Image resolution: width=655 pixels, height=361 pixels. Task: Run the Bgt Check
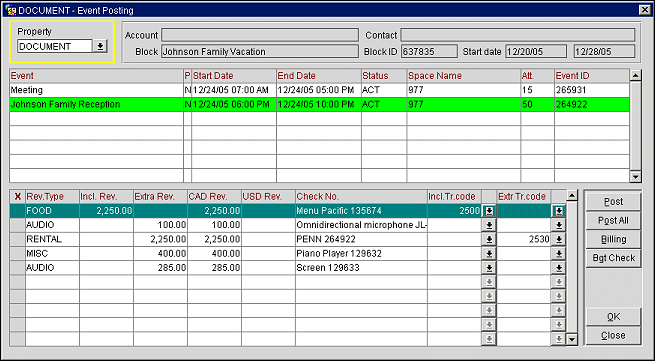(613, 258)
